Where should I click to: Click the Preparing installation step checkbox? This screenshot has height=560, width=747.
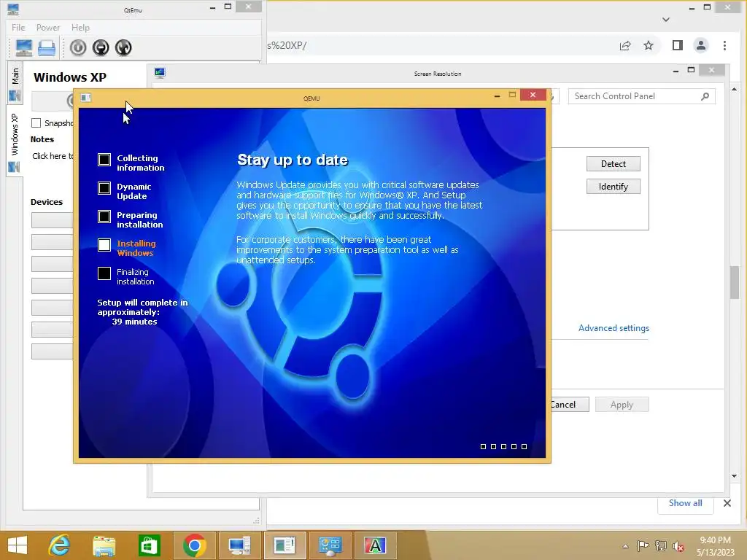tap(104, 217)
